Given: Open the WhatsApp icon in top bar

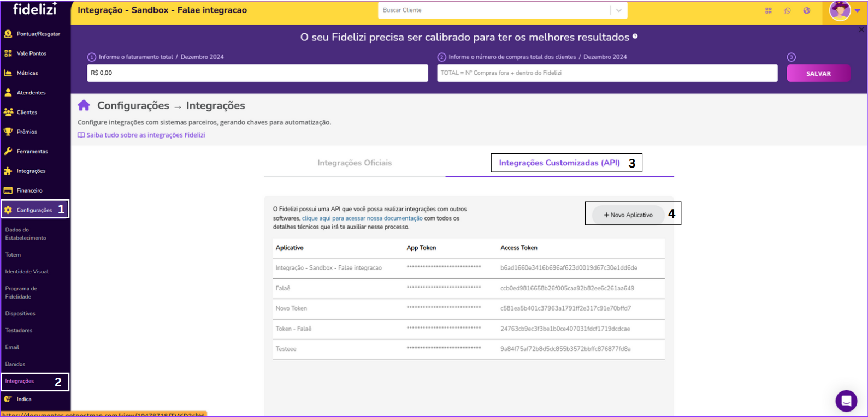Looking at the screenshot, I should (787, 10).
